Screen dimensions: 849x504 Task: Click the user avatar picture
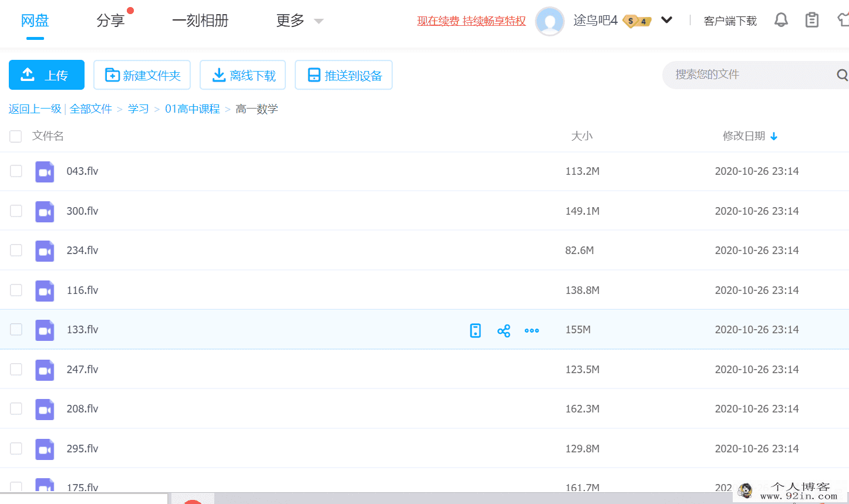[550, 21]
